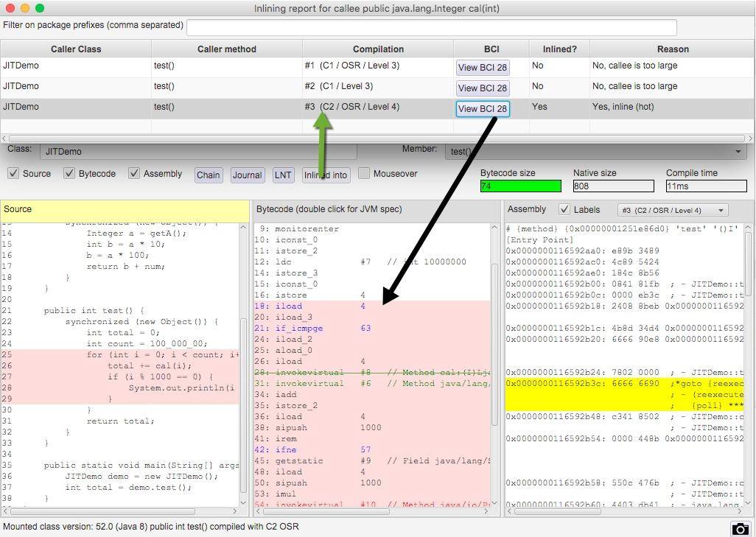Sort by Caller Class column header

76,49
